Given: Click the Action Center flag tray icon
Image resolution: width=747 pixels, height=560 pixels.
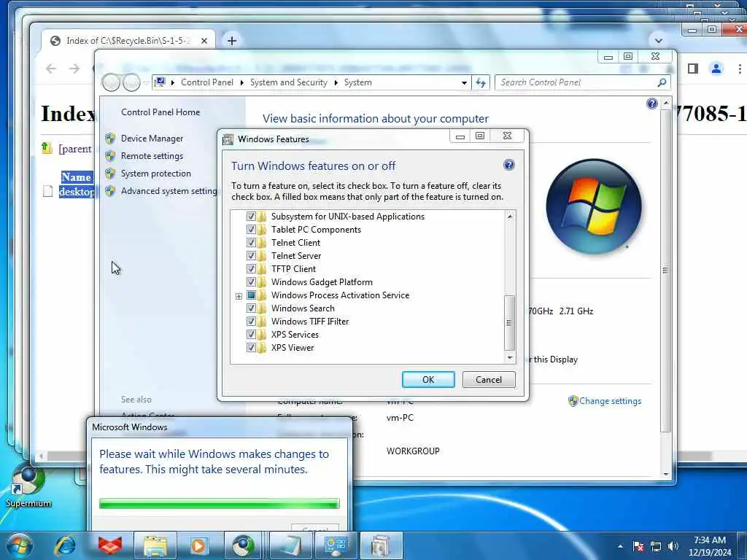Looking at the screenshot, I should click(x=638, y=546).
